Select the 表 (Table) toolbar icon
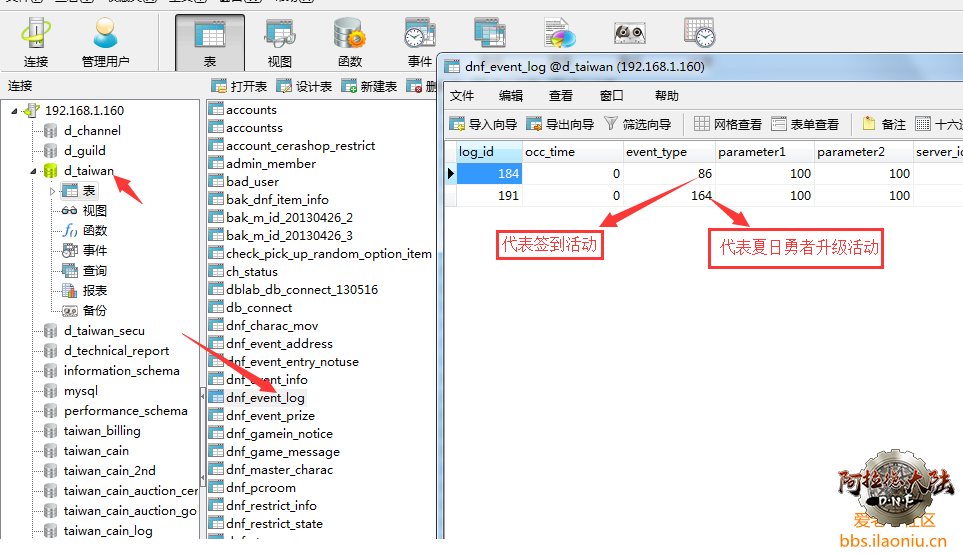Image resolution: width=963 pixels, height=553 pixels. pos(210,42)
